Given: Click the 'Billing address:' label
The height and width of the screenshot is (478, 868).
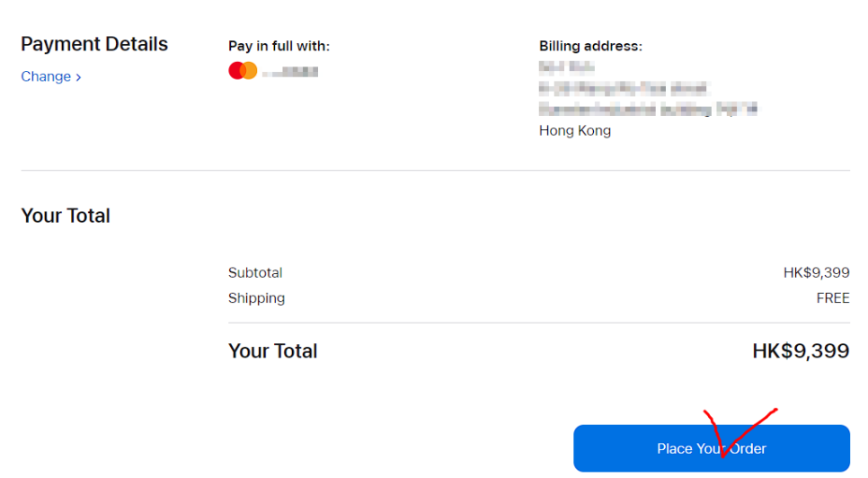Looking at the screenshot, I should click(590, 46).
